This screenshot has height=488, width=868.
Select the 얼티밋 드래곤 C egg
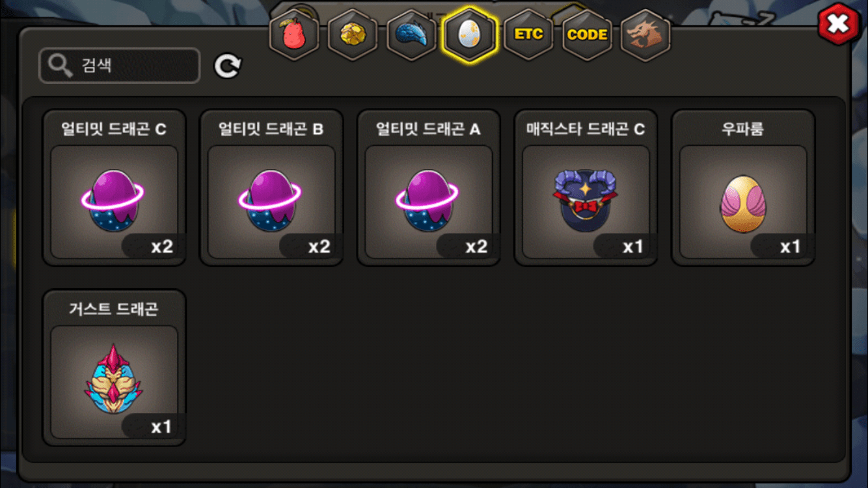[115, 187]
